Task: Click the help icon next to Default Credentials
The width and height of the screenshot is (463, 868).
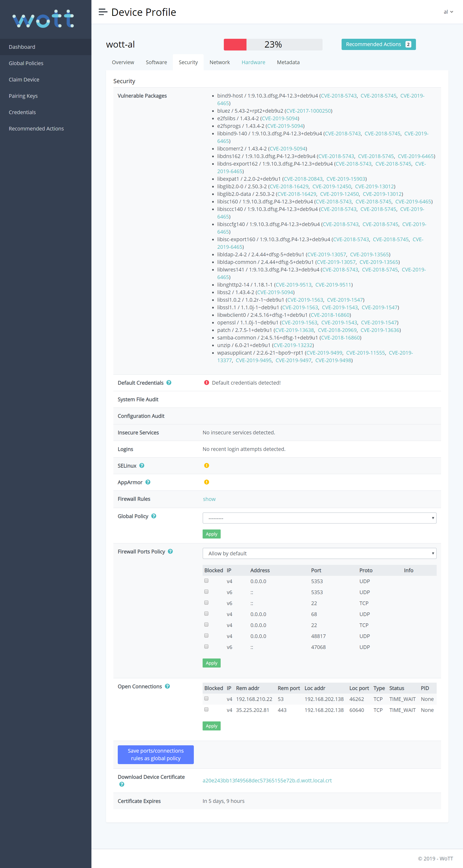Action: 169,382
